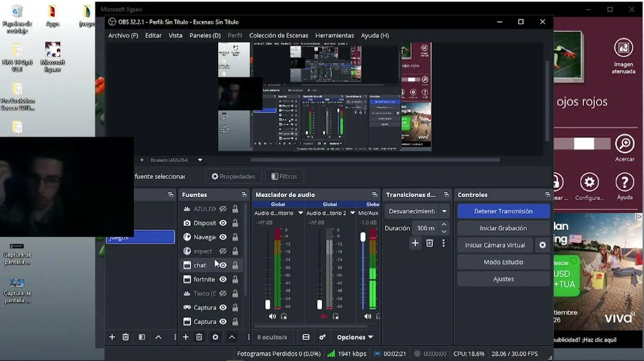The image size is (644, 361).
Task: Increase Duración with the up arrow
Action: pyautogui.click(x=444, y=225)
